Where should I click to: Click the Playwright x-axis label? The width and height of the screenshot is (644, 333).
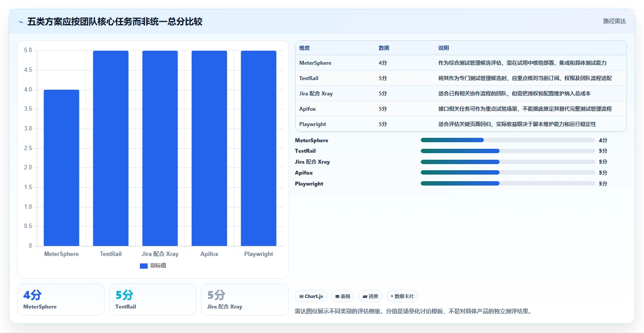[x=259, y=254]
